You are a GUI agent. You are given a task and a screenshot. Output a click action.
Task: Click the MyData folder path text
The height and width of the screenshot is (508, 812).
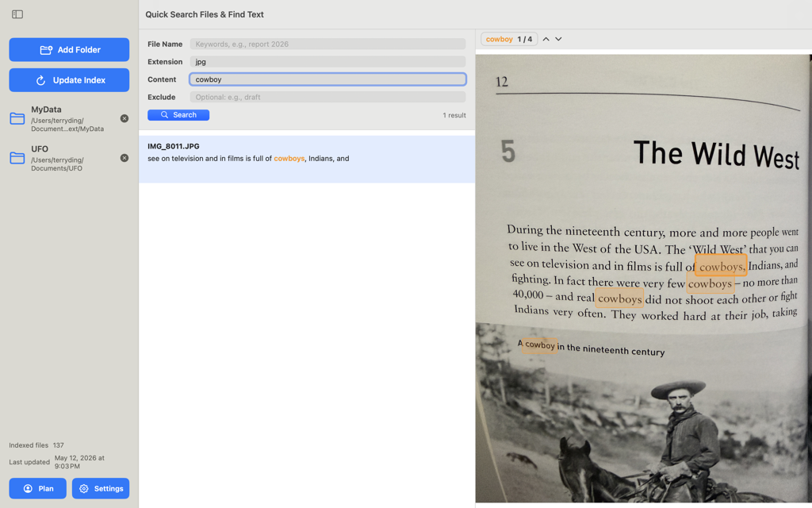point(67,125)
